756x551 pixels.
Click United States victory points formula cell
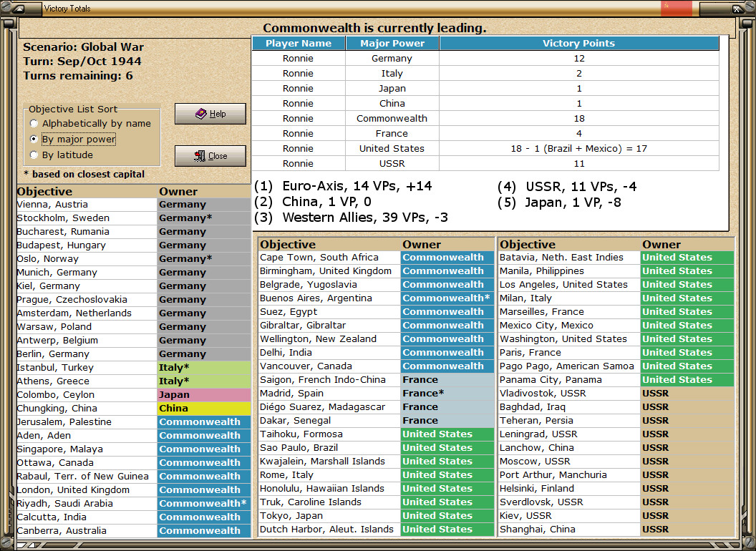pos(579,148)
